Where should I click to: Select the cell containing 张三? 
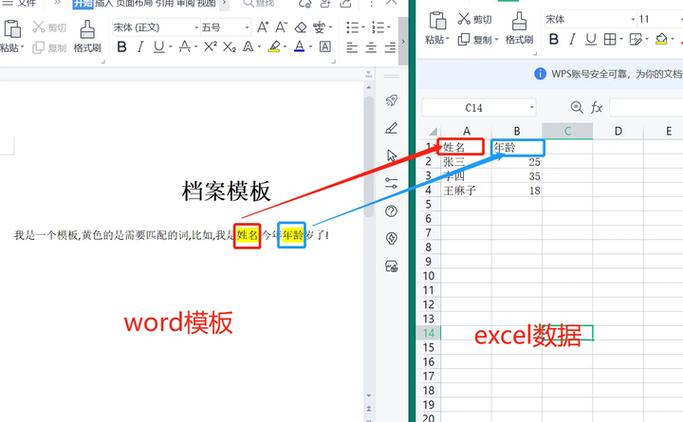pyautogui.click(x=466, y=162)
